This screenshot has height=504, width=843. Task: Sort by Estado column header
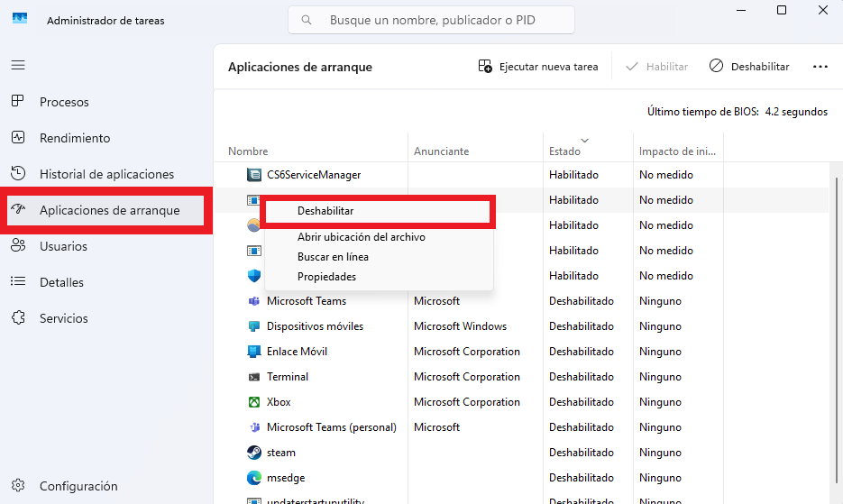coord(564,151)
